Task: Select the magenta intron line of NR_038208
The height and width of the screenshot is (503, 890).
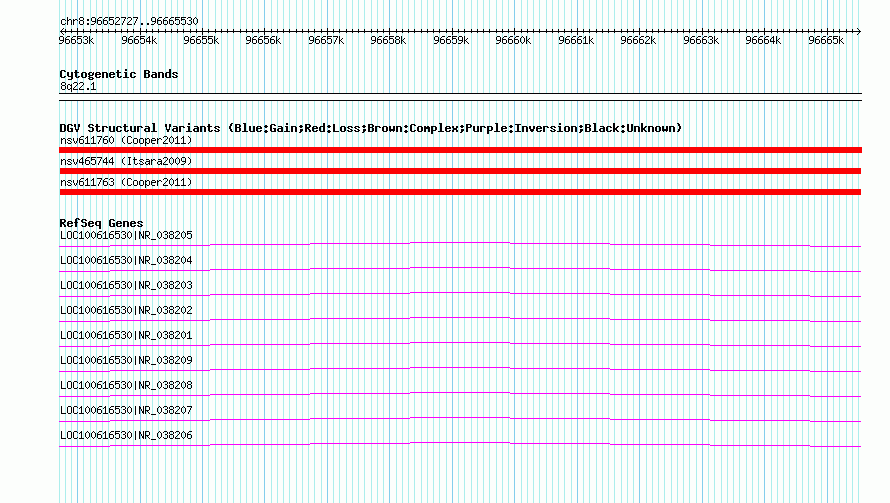Action: pyautogui.click(x=460, y=392)
